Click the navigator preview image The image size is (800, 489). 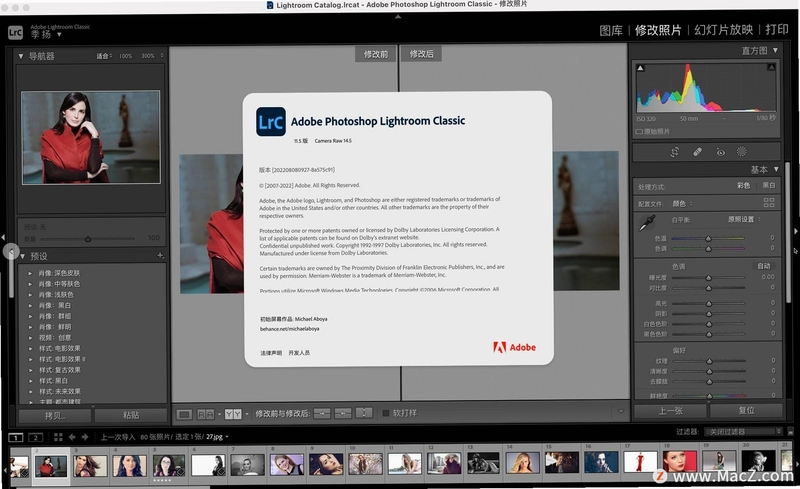pyautogui.click(x=91, y=137)
